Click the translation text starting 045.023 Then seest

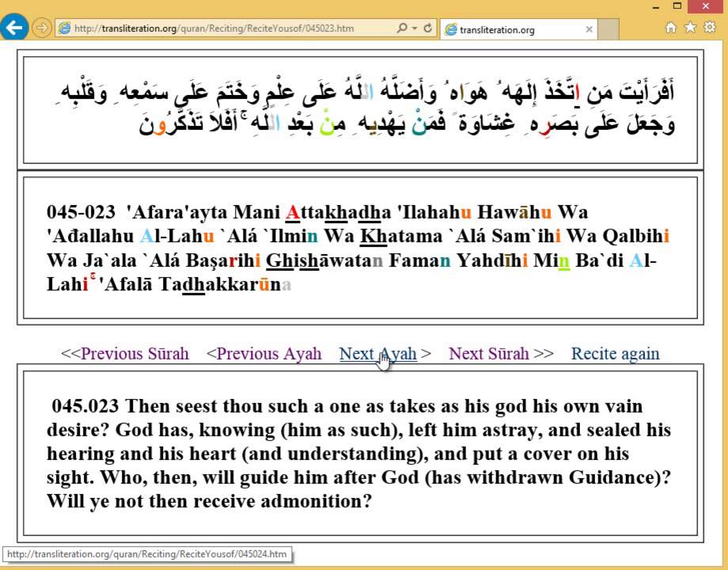point(358,454)
